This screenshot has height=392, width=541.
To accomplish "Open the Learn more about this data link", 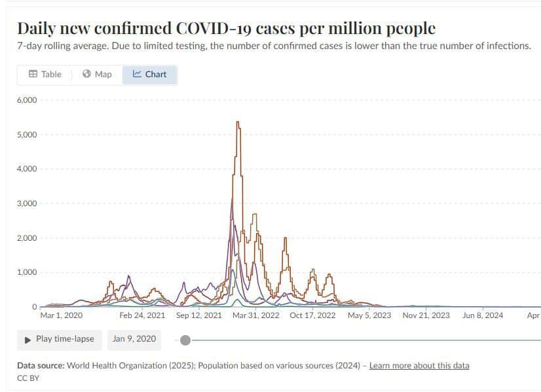I will tap(419, 365).
